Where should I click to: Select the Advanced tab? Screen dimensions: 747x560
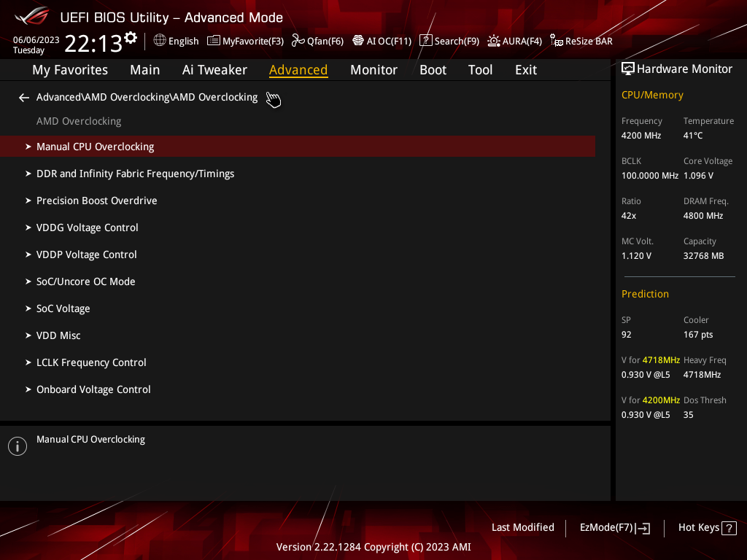298,70
